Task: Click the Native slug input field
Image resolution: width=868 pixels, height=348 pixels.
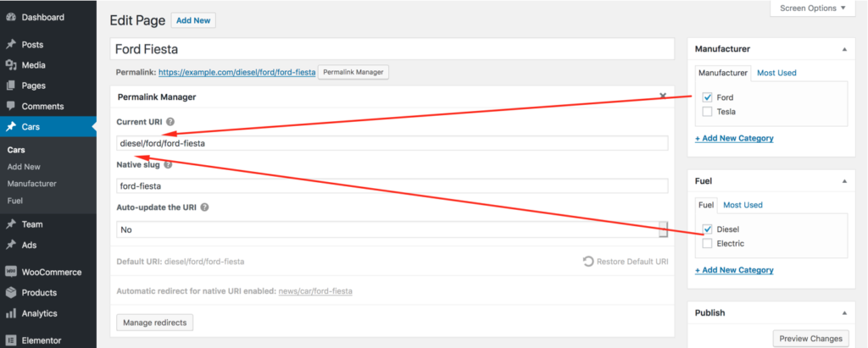Action: [392, 186]
